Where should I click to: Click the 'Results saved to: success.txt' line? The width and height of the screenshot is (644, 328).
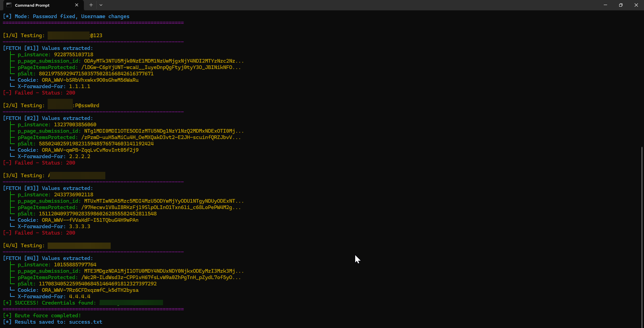point(52,322)
